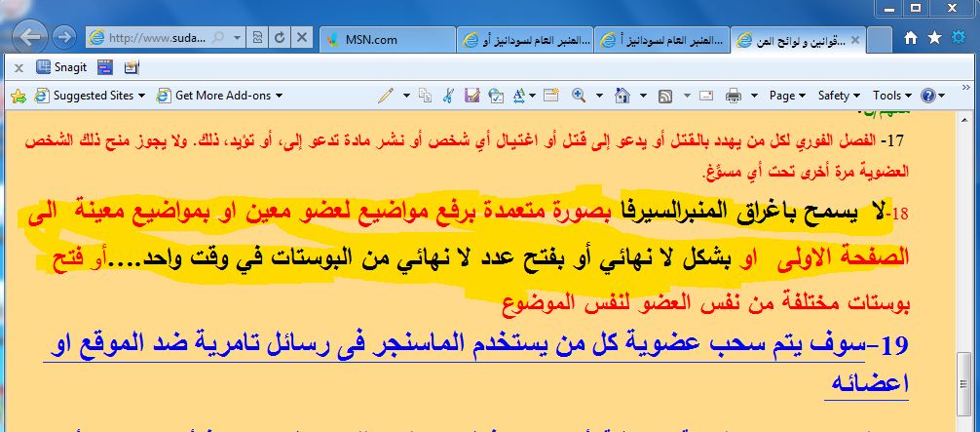Open Favorites with the star icon
Image resolution: width=980 pixels, height=432 pixels.
tap(934, 38)
